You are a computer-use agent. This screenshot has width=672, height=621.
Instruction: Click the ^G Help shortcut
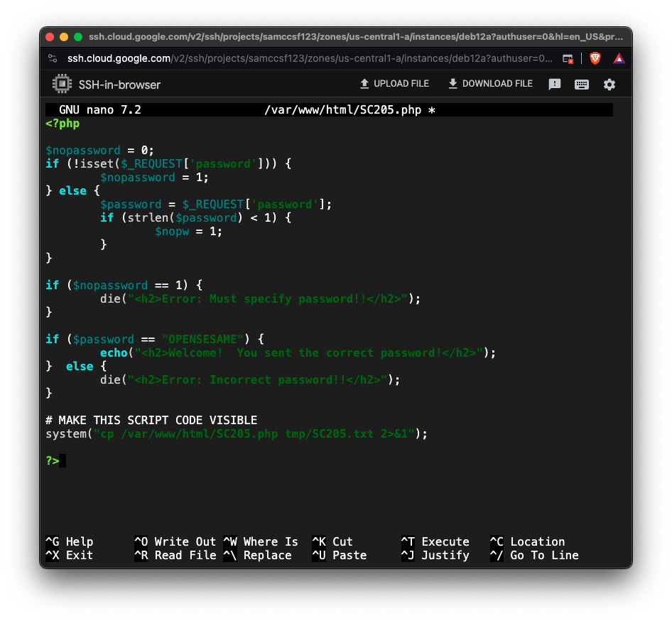click(70, 541)
